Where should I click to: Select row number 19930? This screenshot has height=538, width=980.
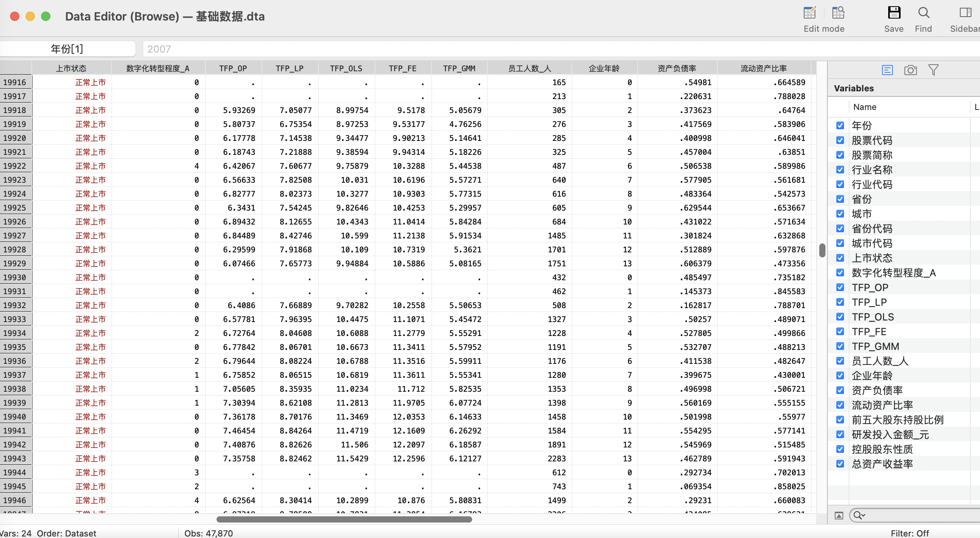point(15,278)
